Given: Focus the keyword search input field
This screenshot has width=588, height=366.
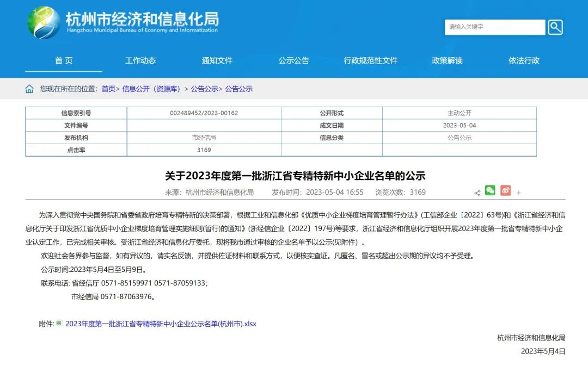Looking at the screenshot, I should coord(494,27).
